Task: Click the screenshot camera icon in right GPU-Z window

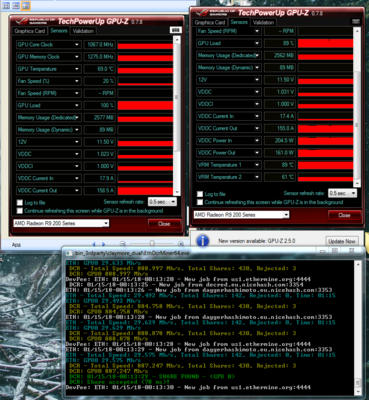Action: pyautogui.click(x=356, y=21)
